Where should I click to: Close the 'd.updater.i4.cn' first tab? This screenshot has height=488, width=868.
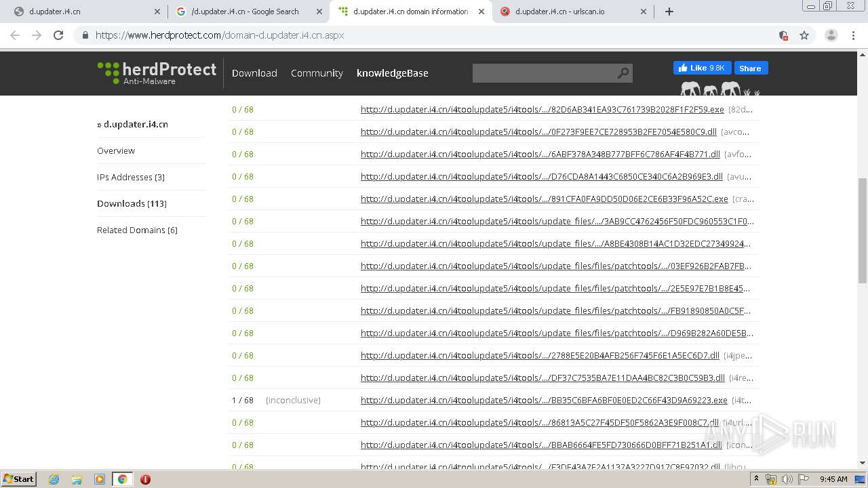pos(157,12)
